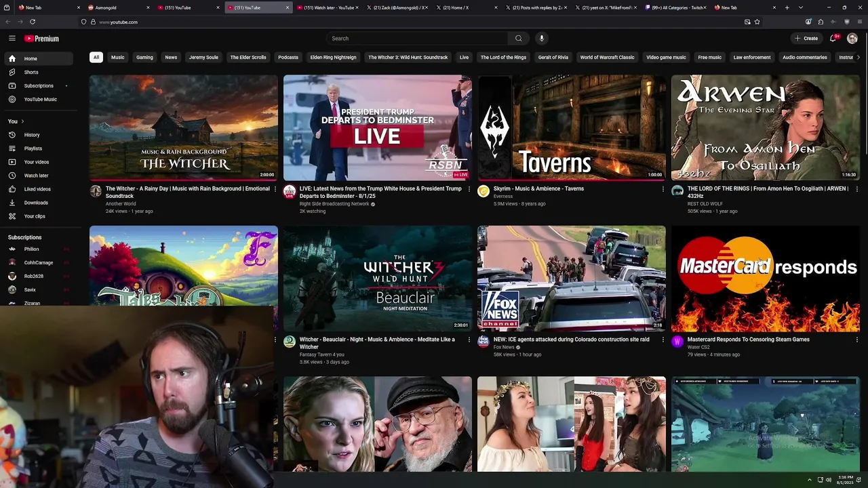Image resolution: width=868 pixels, height=488 pixels.
Task: Open Philion subscription channel
Action: (x=38, y=249)
